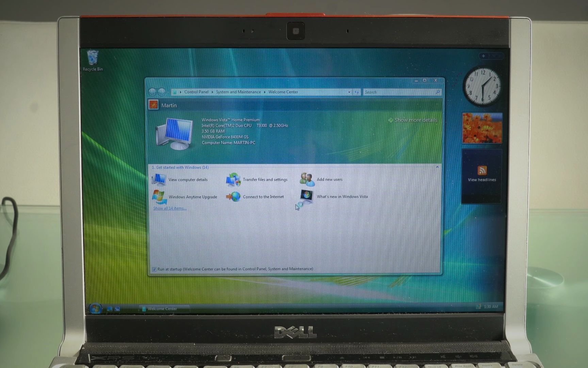Collapse Get started with Windows section
This screenshot has width=588, height=368.
coord(437,167)
